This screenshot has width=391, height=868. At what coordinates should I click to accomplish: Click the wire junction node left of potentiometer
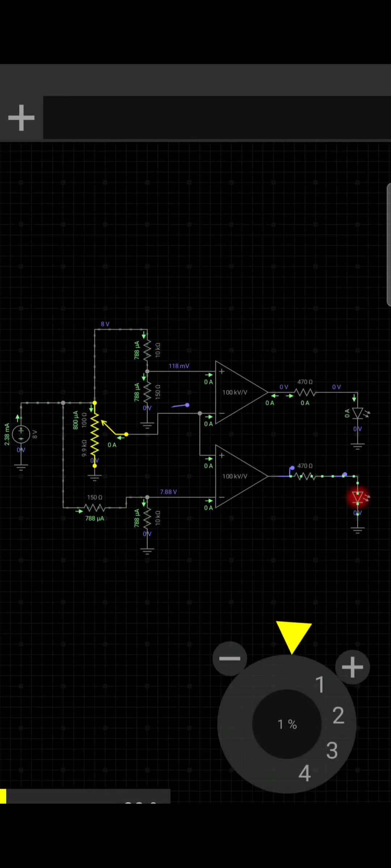(63, 403)
